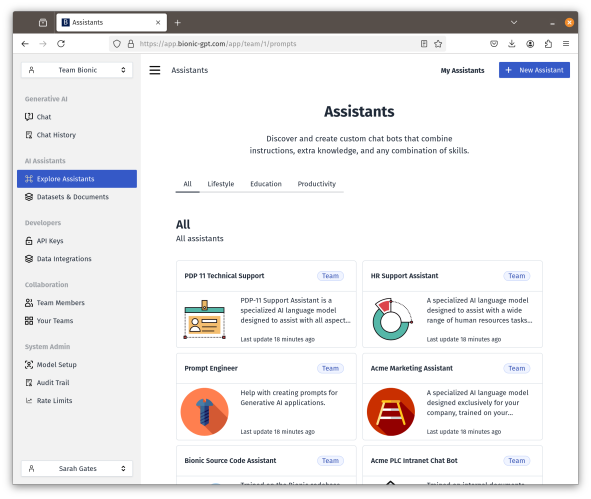Open the reader view icon in the address bar
This screenshot has height=499, width=591.
coord(424,44)
